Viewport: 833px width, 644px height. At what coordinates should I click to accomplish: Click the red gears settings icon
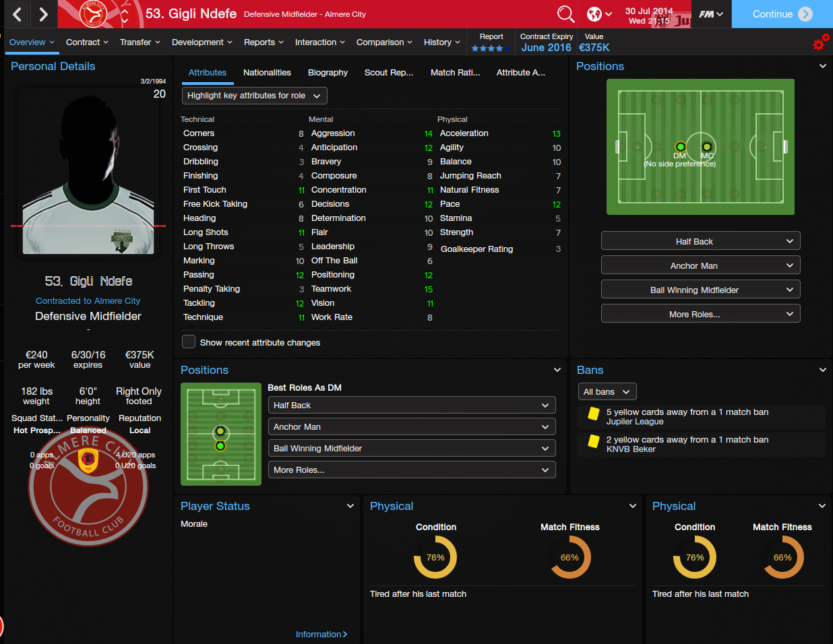(x=820, y=42)
